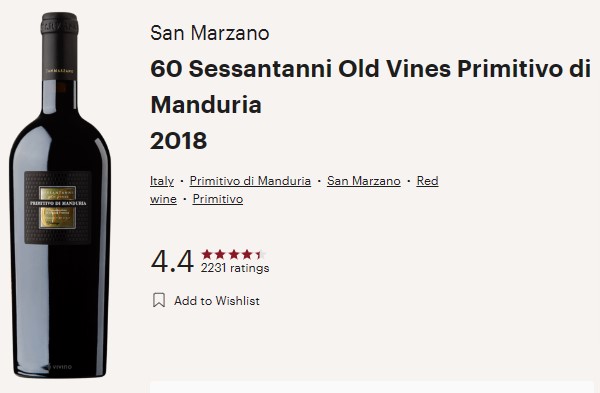Click the second red rating star

pos(220,254)
